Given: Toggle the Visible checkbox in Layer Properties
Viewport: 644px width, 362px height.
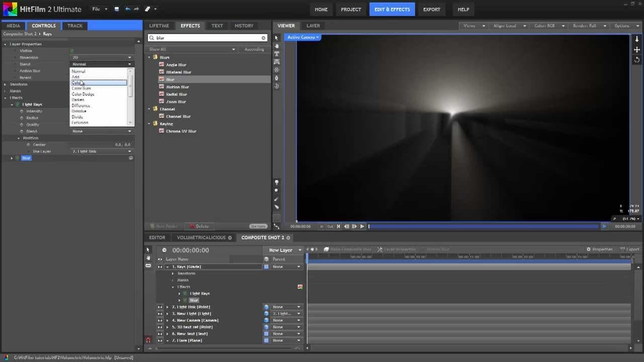Looking at the screenshot, I should point(72,51).
